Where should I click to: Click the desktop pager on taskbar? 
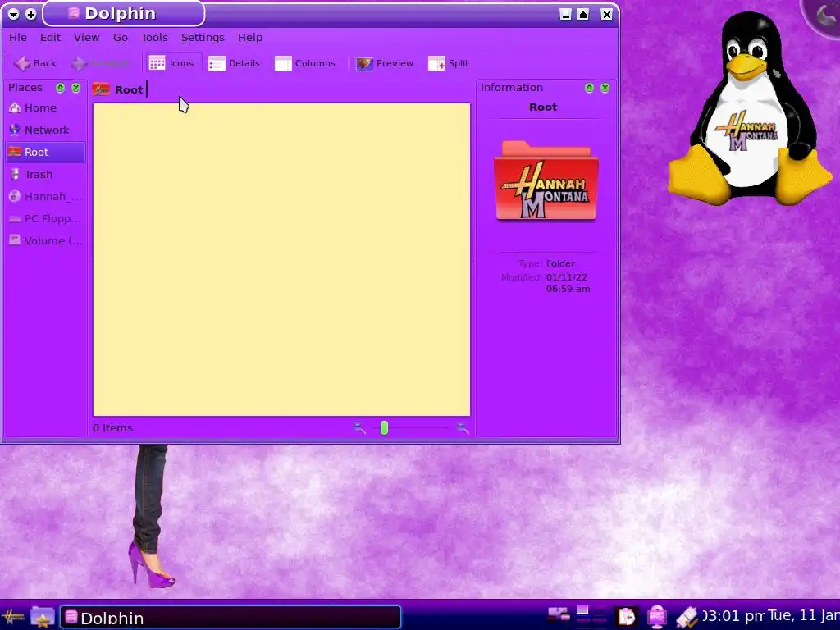click(x=591, y=616)
